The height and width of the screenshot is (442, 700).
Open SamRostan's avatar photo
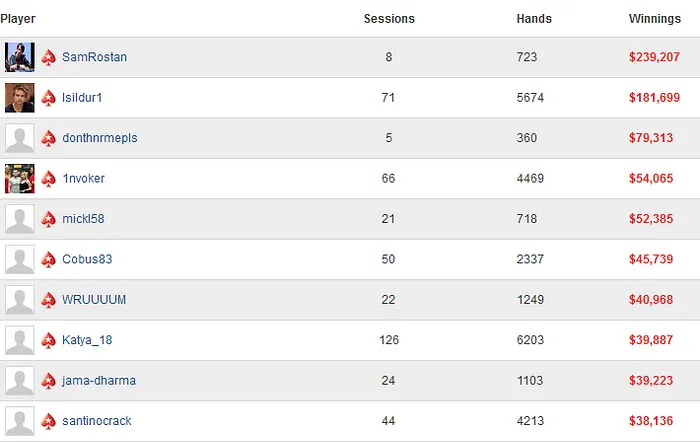[20, 58]
